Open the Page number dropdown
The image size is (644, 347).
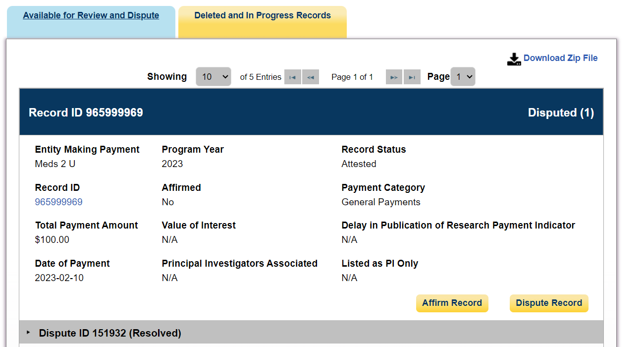click(x=463, y=77)
